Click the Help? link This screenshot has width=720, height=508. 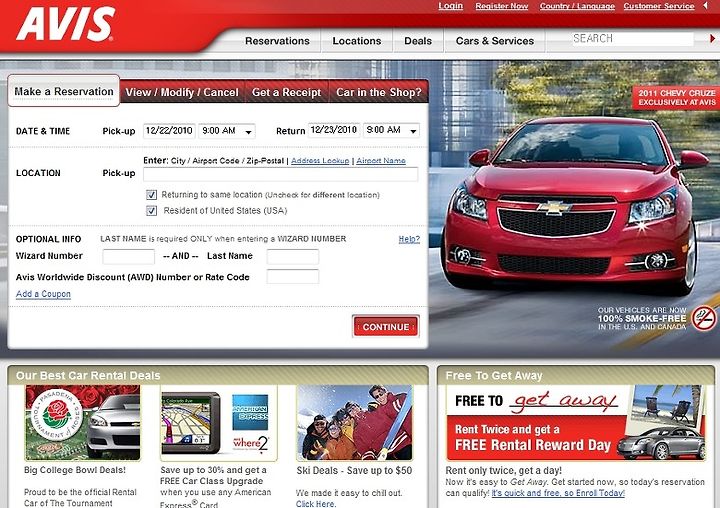click(409, 239)
